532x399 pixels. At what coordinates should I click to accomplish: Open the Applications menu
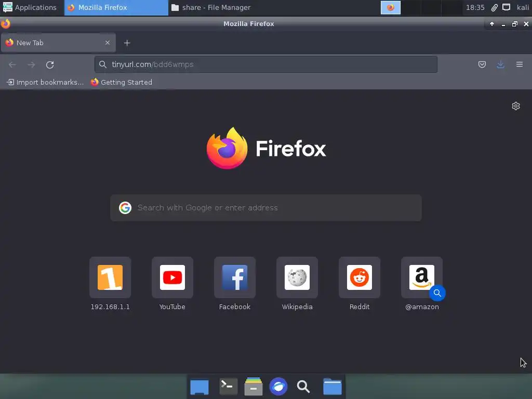(30, 7)
